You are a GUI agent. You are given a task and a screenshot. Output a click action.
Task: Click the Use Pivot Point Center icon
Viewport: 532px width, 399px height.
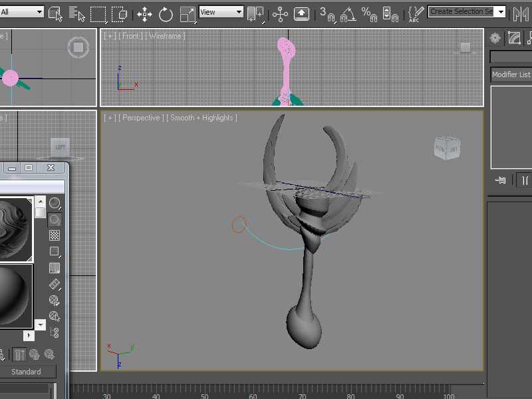pyautogui.click(x=256, y=14)
